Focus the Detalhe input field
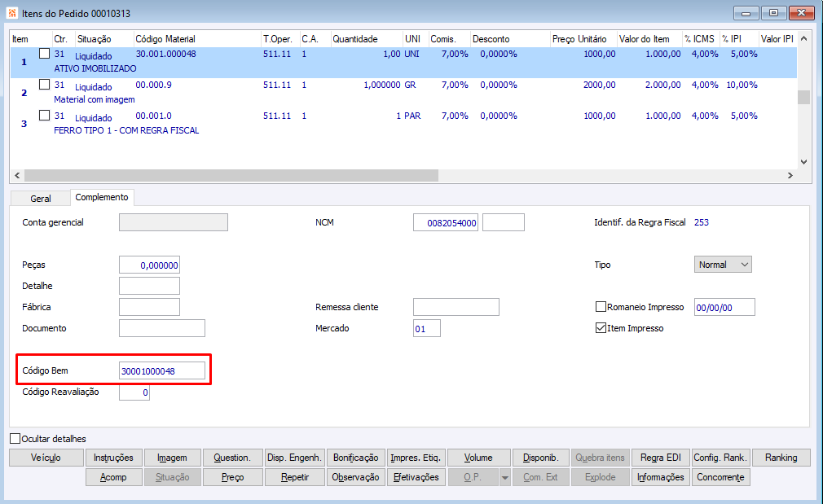The width and height of the screenshot is (823, 504). [150, 286]
